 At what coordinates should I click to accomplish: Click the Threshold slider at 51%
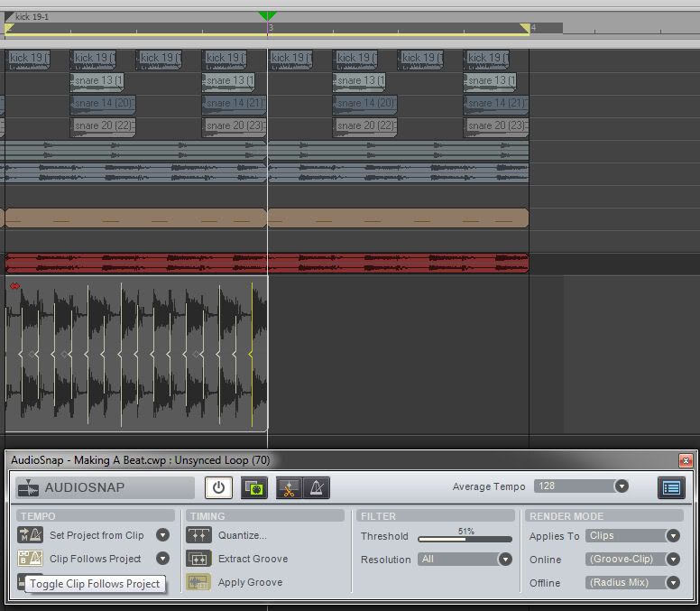point(465,539)
